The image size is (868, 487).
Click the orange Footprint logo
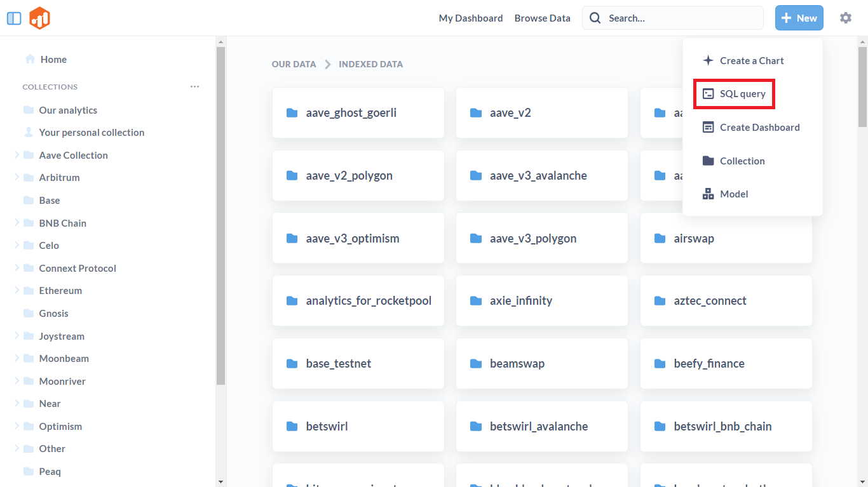[x=39, y=18]
